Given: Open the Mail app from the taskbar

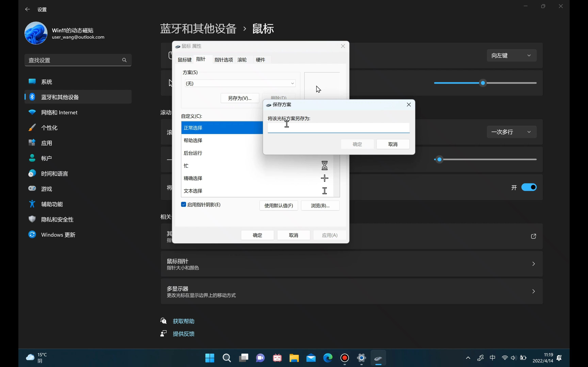Looking at the screenshot, I should pos(311,358).
